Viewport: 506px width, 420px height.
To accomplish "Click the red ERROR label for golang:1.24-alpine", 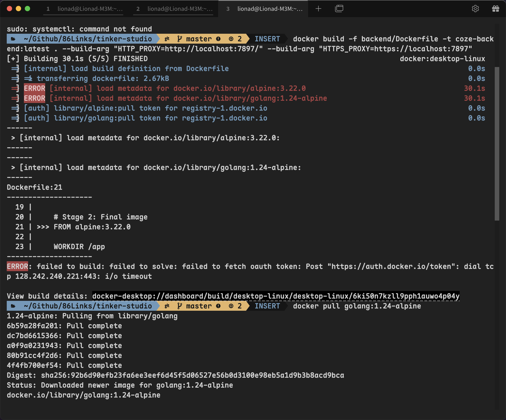I will 34,98.
